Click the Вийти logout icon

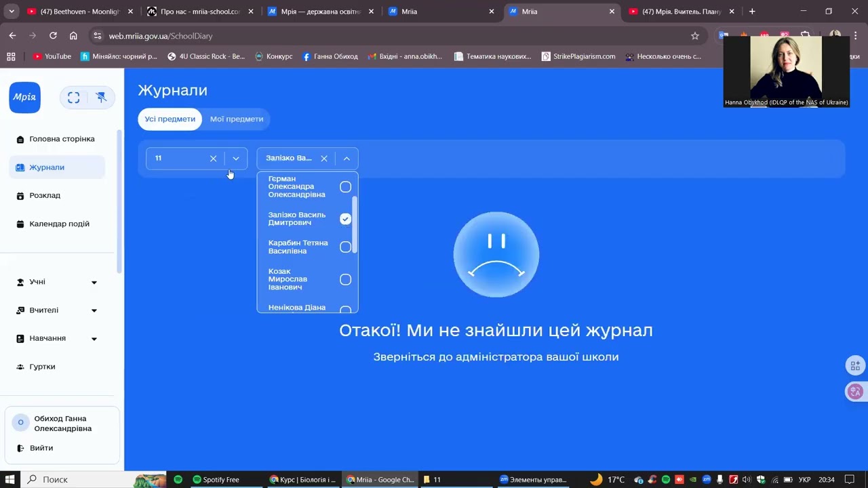click(20, 448)
